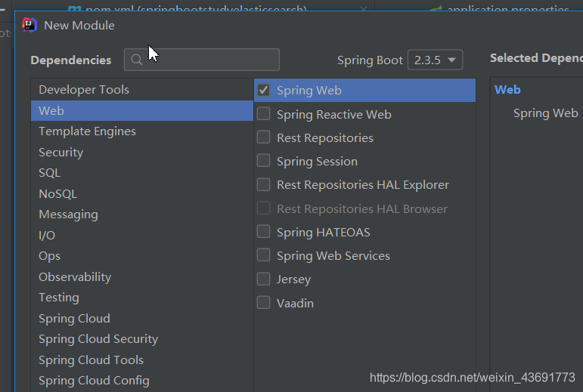Select the I/O category
Screen dimensions: 583x392
click(142, 236)
